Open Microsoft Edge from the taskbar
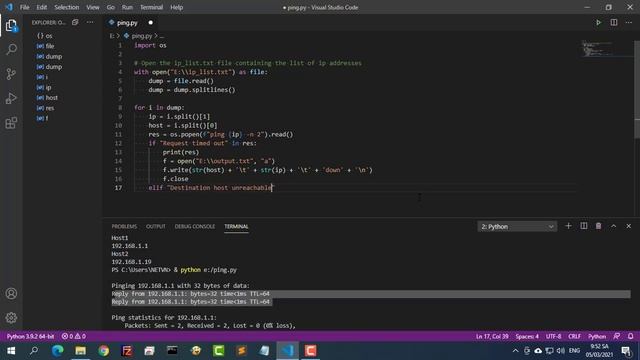 [x=58, y=351]
